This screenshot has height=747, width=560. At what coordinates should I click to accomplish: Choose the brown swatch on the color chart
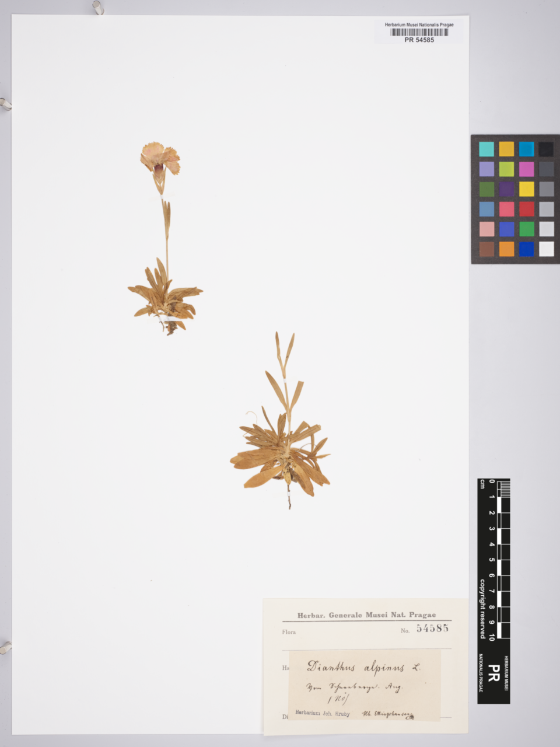pos(487,249)
